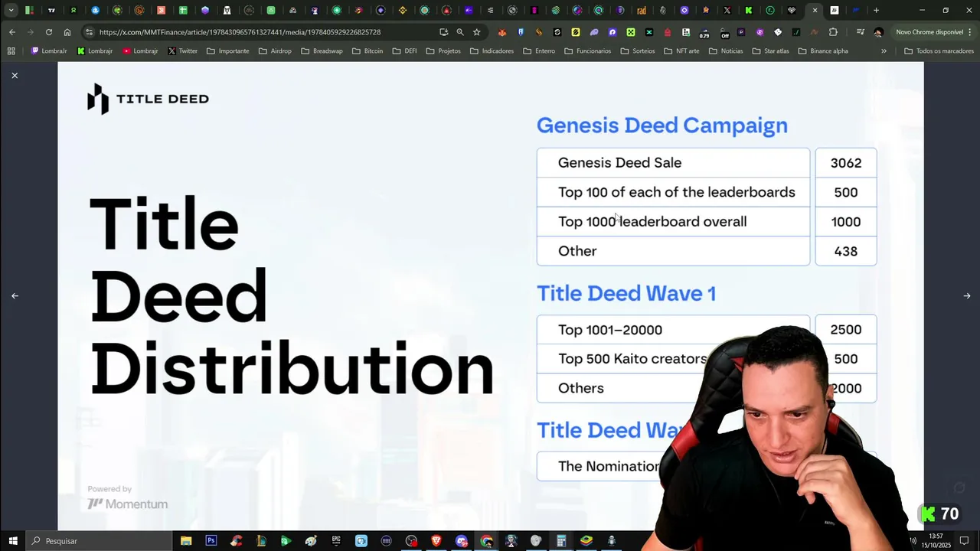This screenshot has width=980, height=551.
Task: Click the browser back button
Action: (x=12, y=32)
